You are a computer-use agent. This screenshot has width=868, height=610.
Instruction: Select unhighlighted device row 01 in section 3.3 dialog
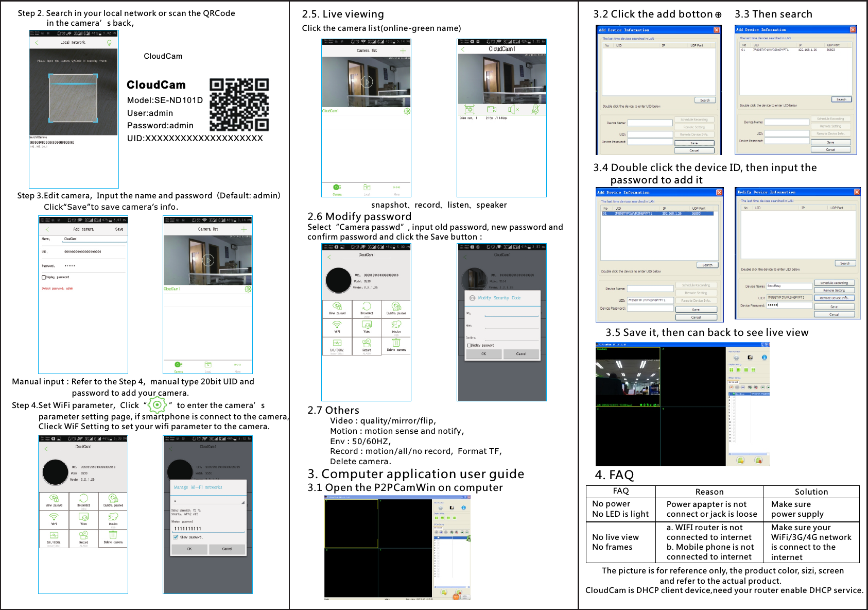(x=795, y=50)
